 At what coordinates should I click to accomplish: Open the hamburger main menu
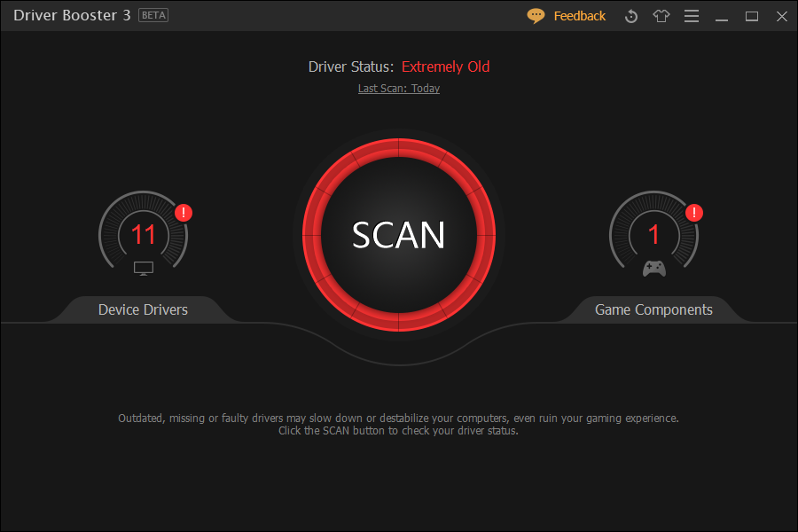[692, 16]
